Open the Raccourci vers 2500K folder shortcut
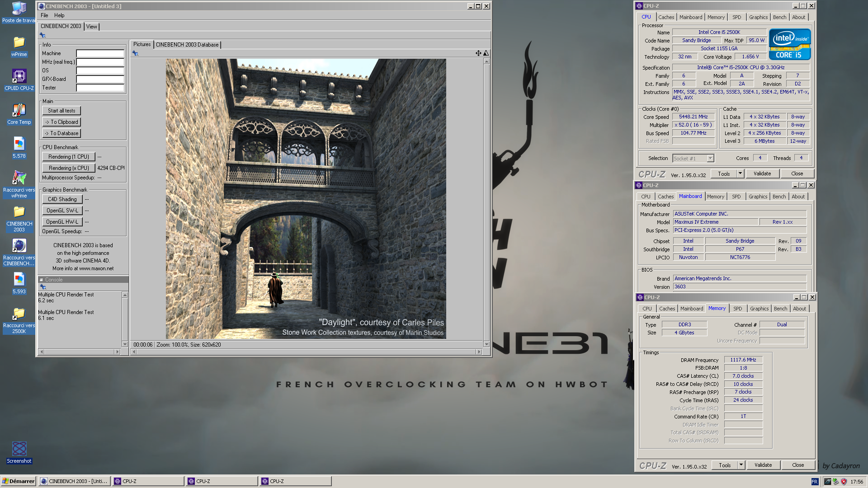868x488 pixels. point(19,320)
